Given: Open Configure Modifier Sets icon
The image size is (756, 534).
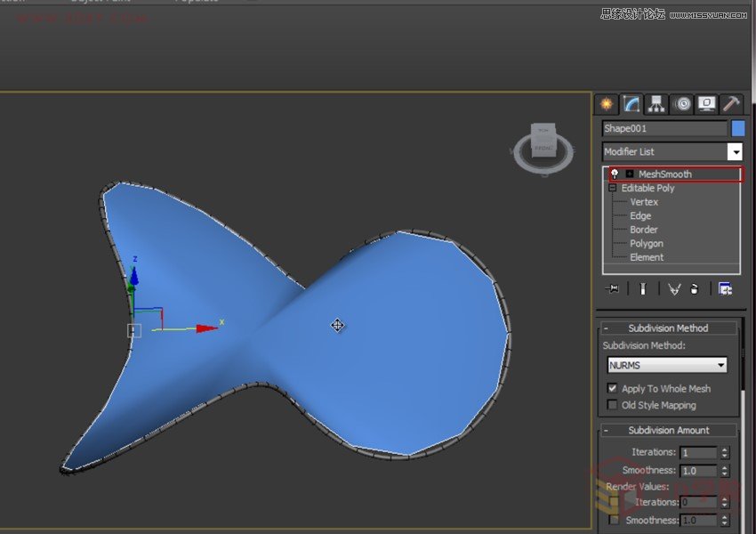Looking at the screenshot, I should tap(725, 289).
